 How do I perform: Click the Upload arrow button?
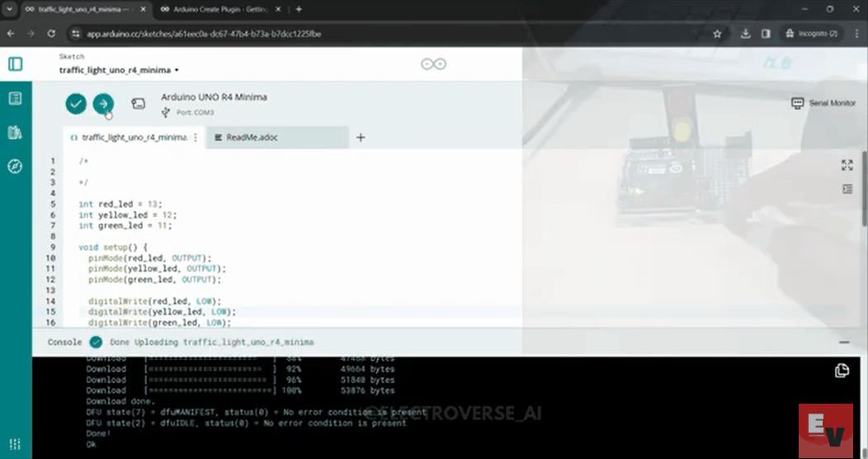point(103,103)
